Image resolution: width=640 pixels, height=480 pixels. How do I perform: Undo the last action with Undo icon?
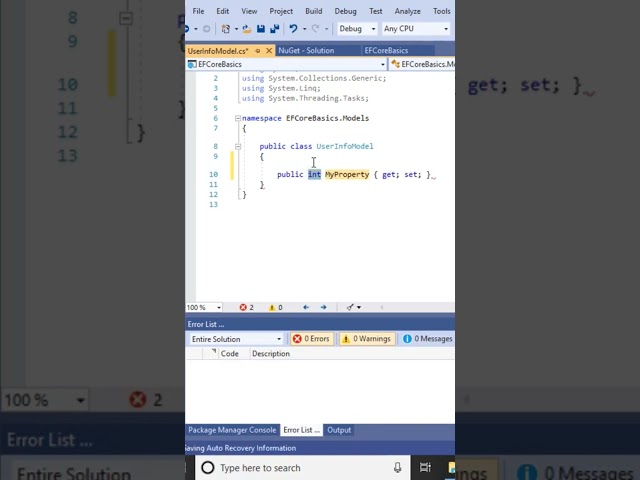pos(293,29)
